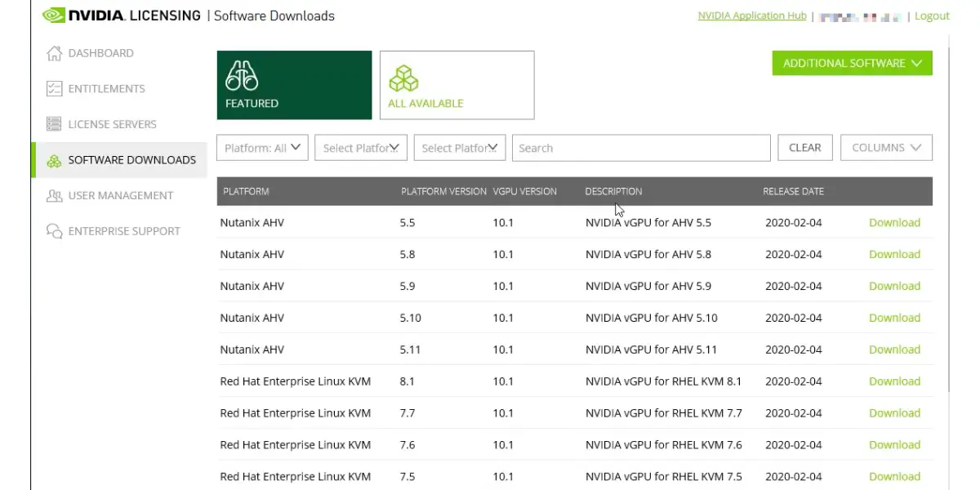This screenshot has width=980, height=490.
Task: Sort by Platform Version column header
Action: (x=443, y=191)
